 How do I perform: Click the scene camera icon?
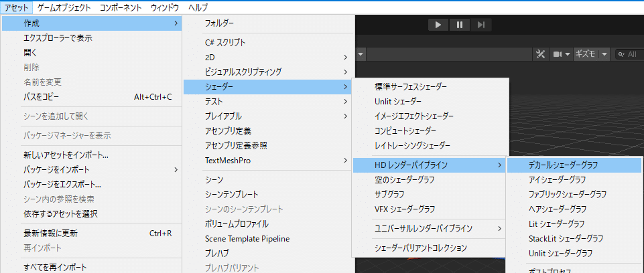558,54
